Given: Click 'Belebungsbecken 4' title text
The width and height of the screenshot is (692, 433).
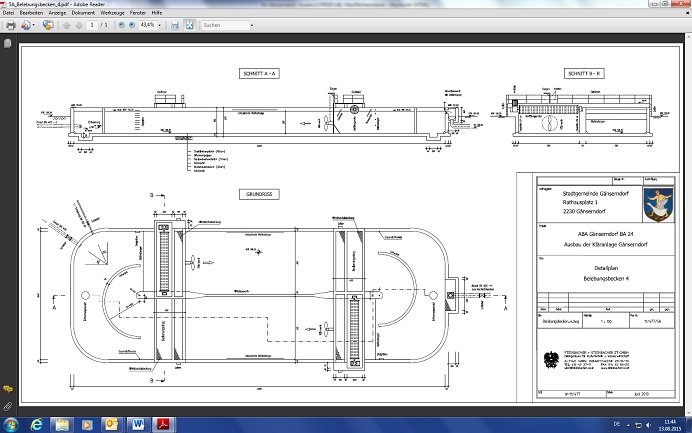Looking at the screenshot, I should tap(606, 279).
